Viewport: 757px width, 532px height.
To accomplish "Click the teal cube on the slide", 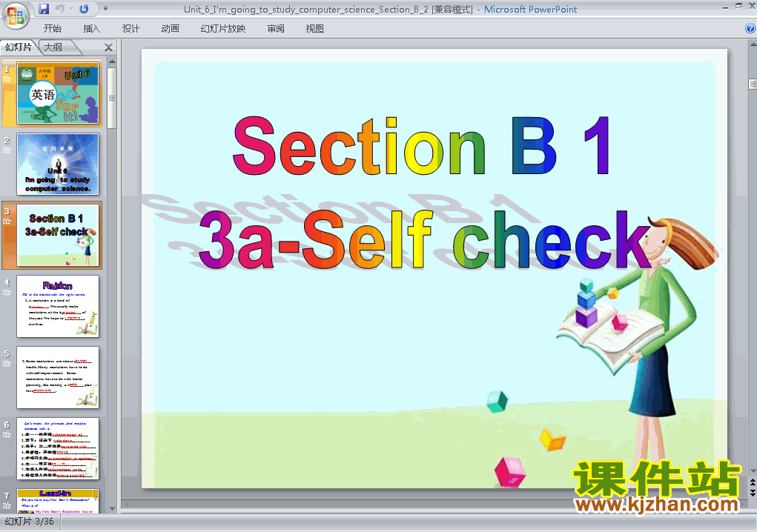I will coord(497,402).
